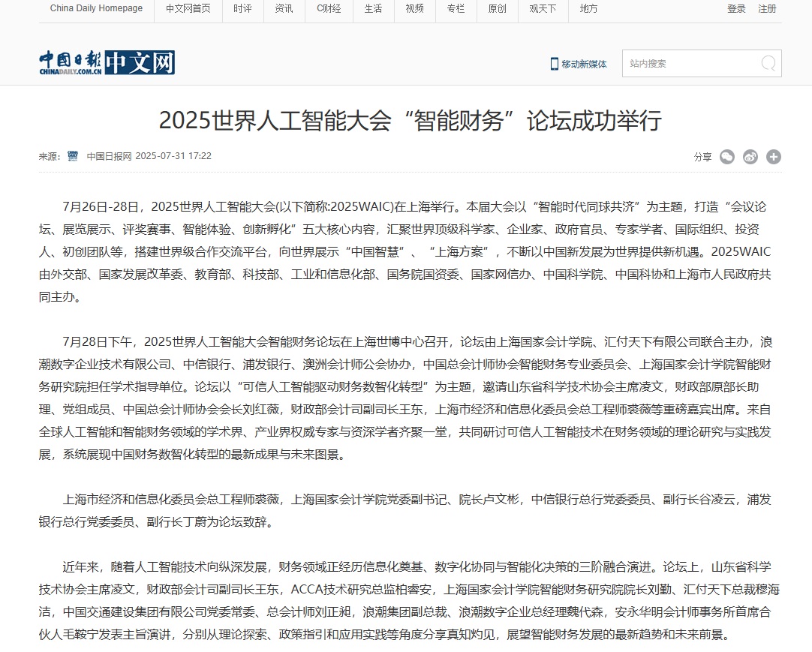Go to 中文网首页 in top navigation
The height and width of the screenshot is (652, 812).
[188, 9]
